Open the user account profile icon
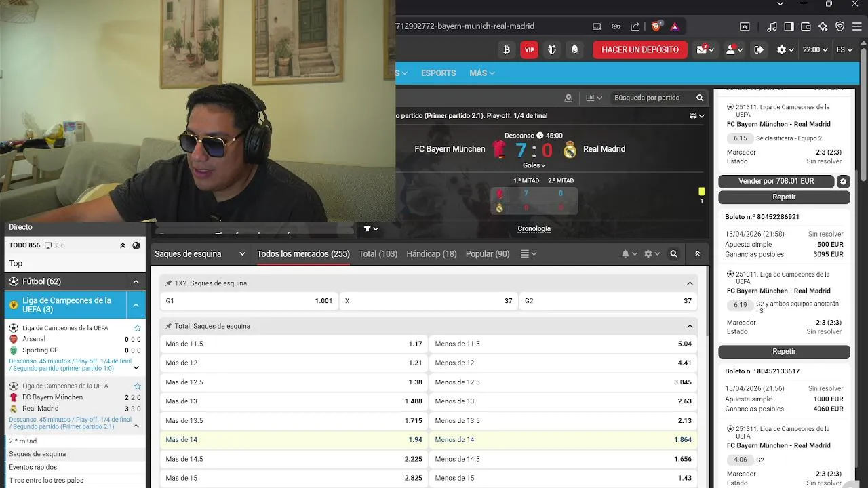Screen dimensions: 868x488 point(734,49)
